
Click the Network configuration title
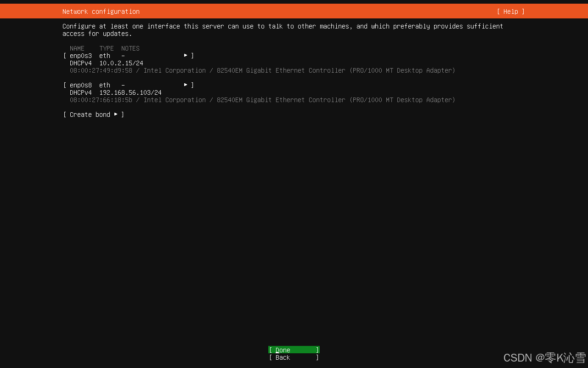coord(101,11)
